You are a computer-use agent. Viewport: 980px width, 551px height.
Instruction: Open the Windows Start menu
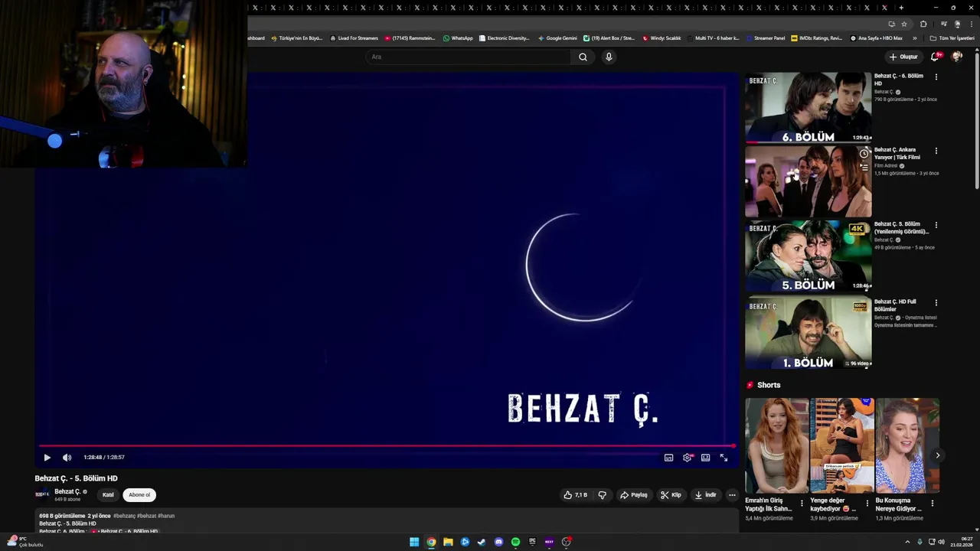[x=414, y=542]
